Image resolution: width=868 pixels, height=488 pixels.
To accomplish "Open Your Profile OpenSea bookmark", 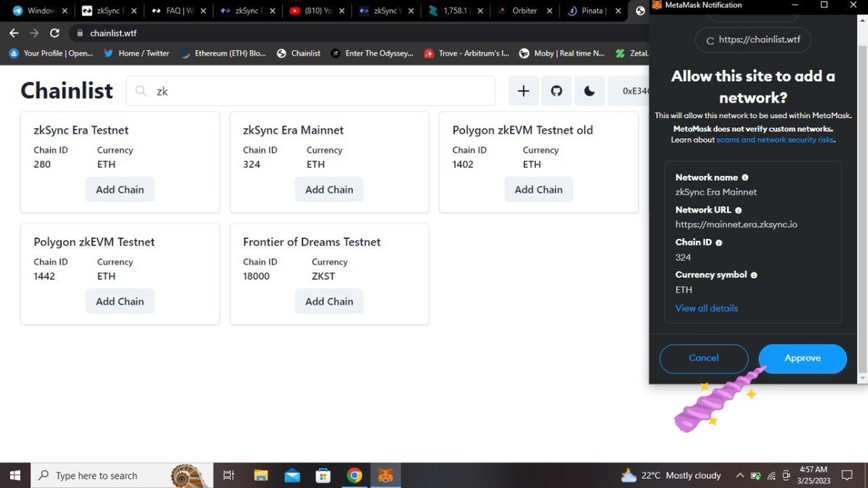I will click(51, 53).
